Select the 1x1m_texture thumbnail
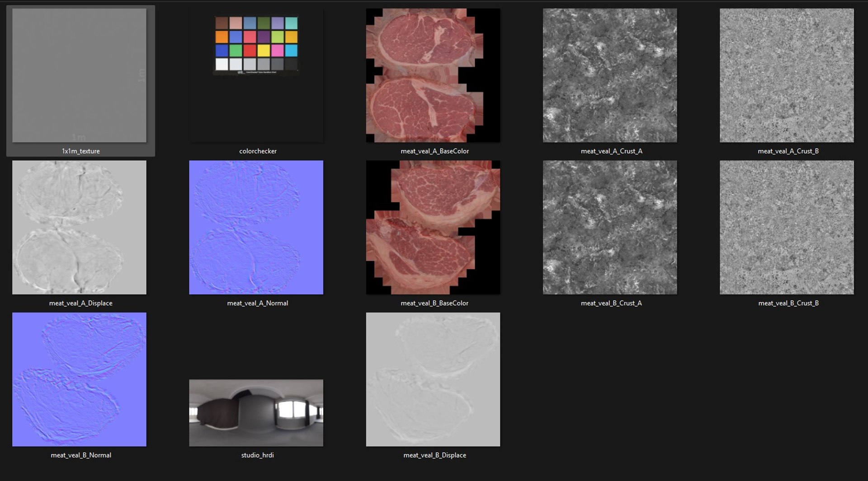 click(79, 75)
